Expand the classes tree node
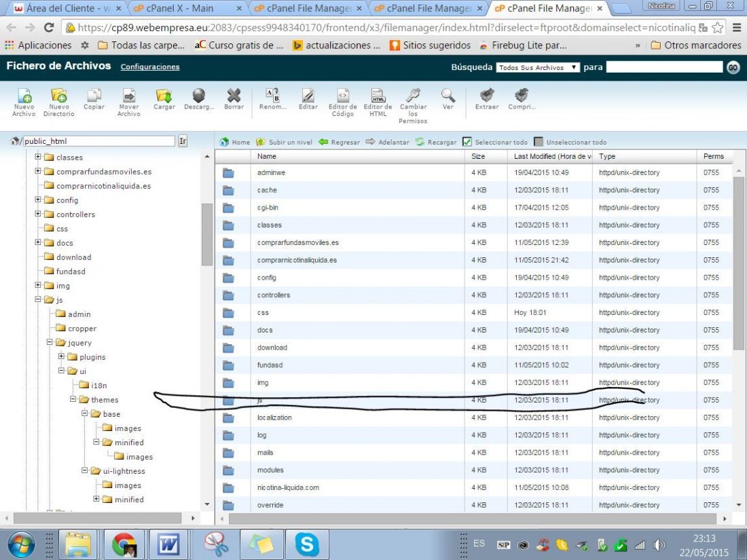 coord(37,157)
